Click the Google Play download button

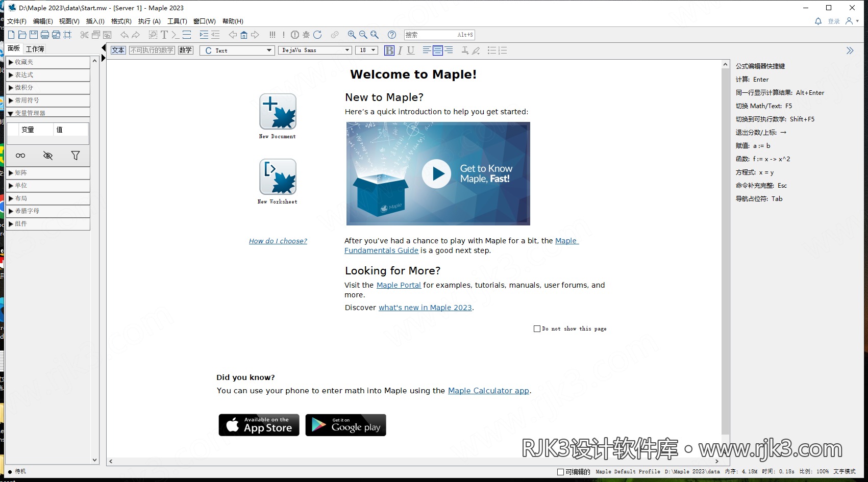(346, 425)
